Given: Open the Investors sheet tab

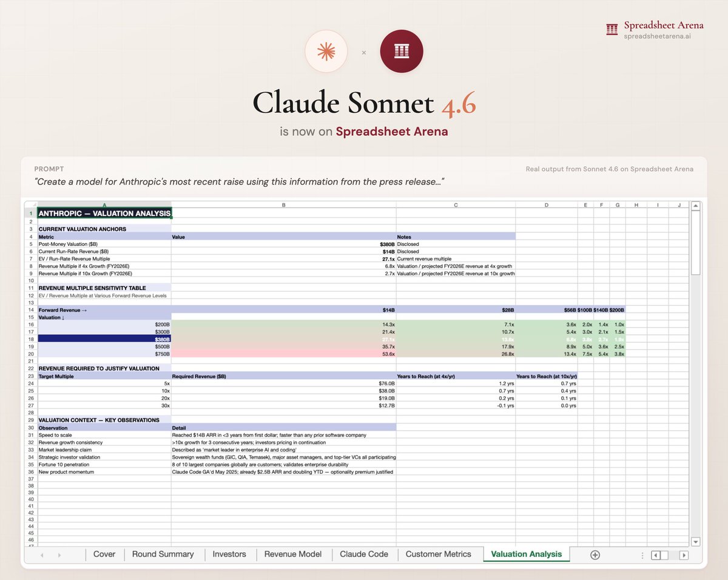Looking at the screenshot, I should coord(229,554).
